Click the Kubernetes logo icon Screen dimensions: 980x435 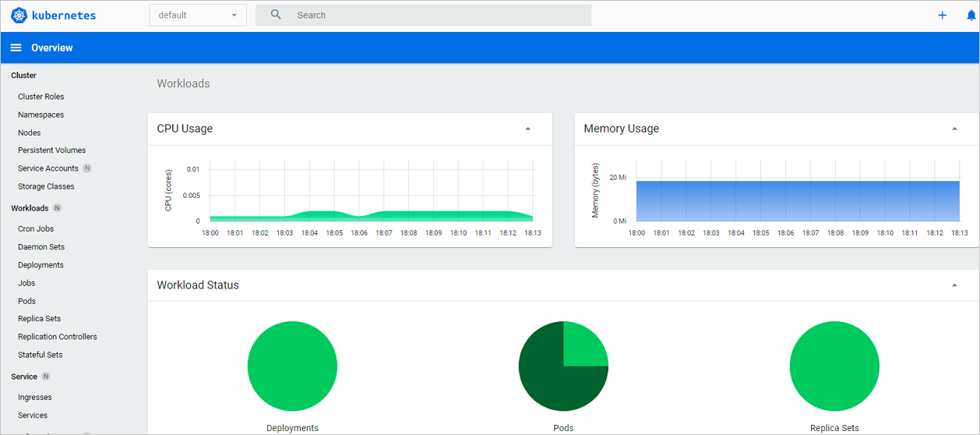coord(19,15)
